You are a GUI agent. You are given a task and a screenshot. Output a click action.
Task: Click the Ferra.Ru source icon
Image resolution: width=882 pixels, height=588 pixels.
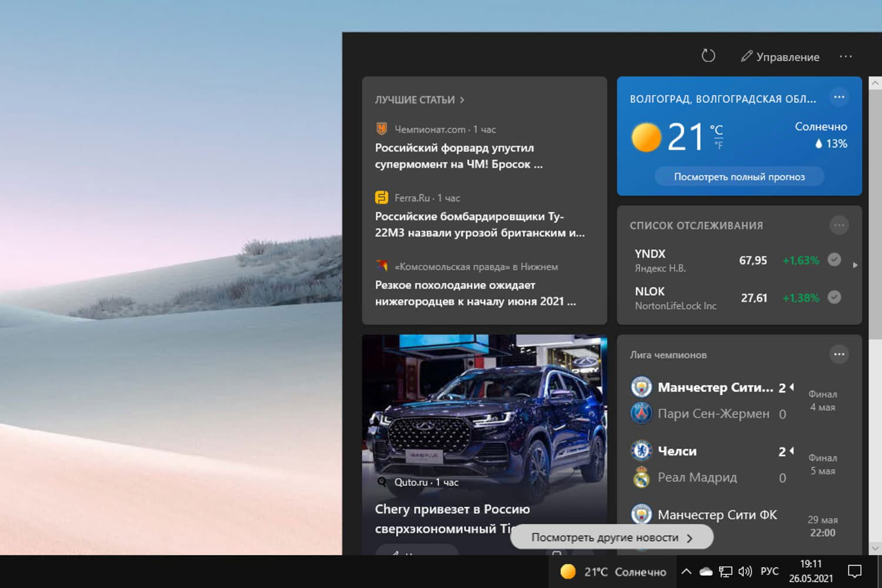tap(382, 198)
